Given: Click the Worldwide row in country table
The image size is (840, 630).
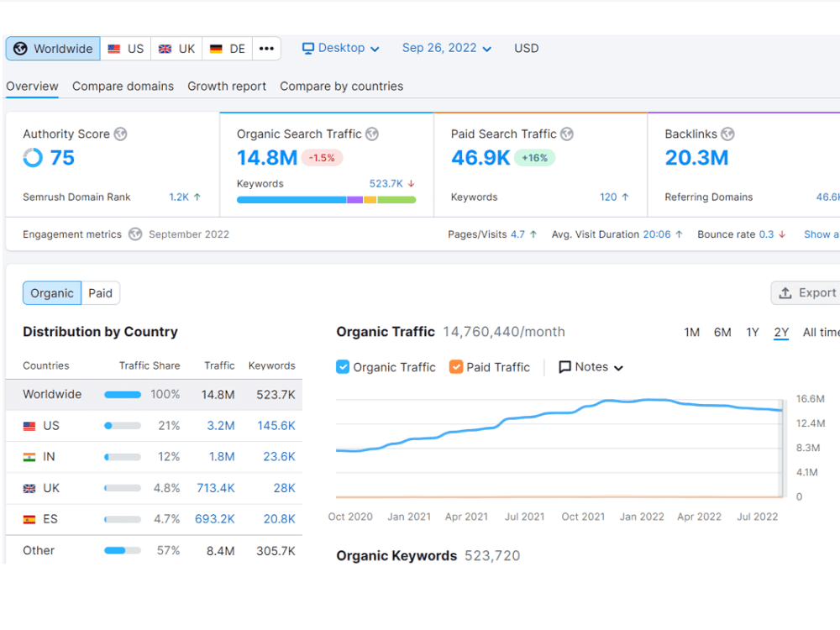Looking at the screenshot, I should tap(154, 395).
